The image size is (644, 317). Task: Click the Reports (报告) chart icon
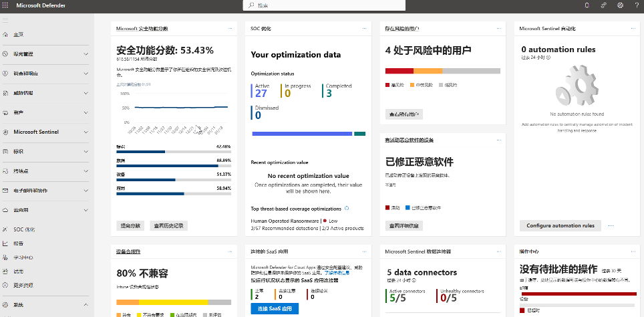coord(5,243)
